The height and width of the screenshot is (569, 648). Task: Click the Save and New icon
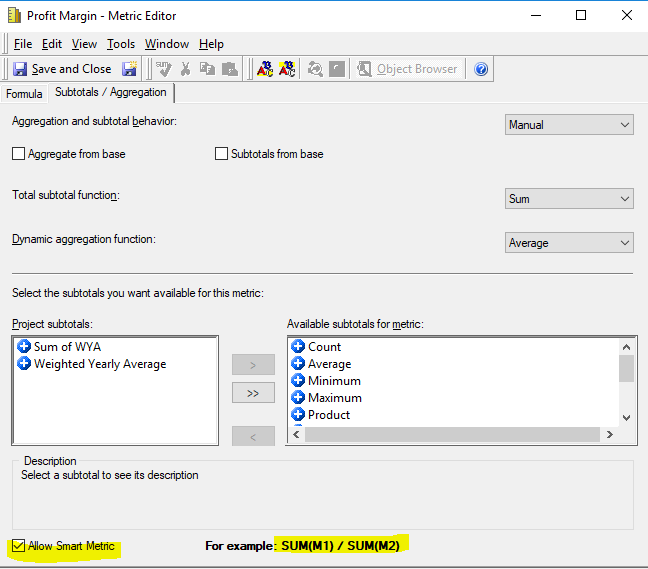[x=130, y=69]
